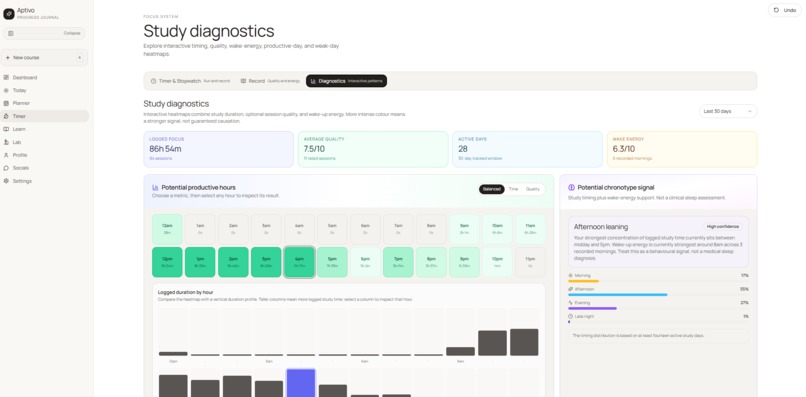Click the Late night clock icon
This screenshot has width=806, height=397.
tap(570, 316)
